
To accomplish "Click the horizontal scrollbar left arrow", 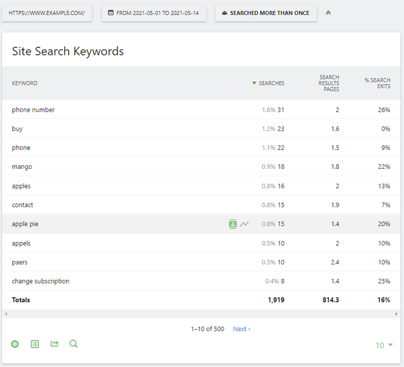I will (6, 314).
